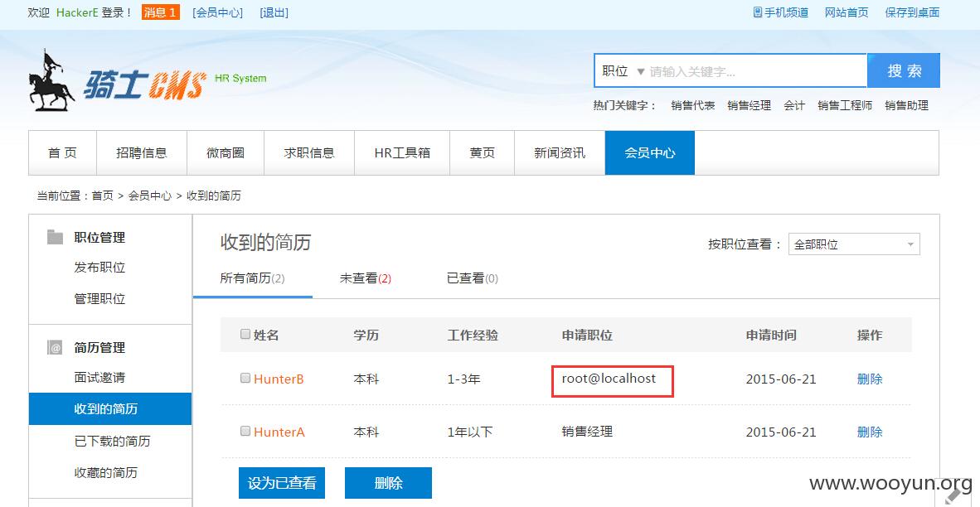The height and width of the screenshot is (507, 980).
Task: Click the 消息 1 notification badge
Action: click(x=161, y=12)
